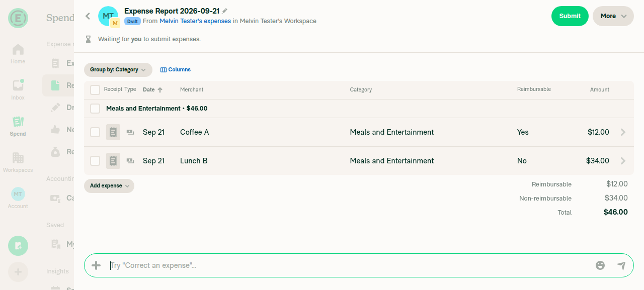Click the plus attachment icon in composer
644x290 pixels.
96,265
